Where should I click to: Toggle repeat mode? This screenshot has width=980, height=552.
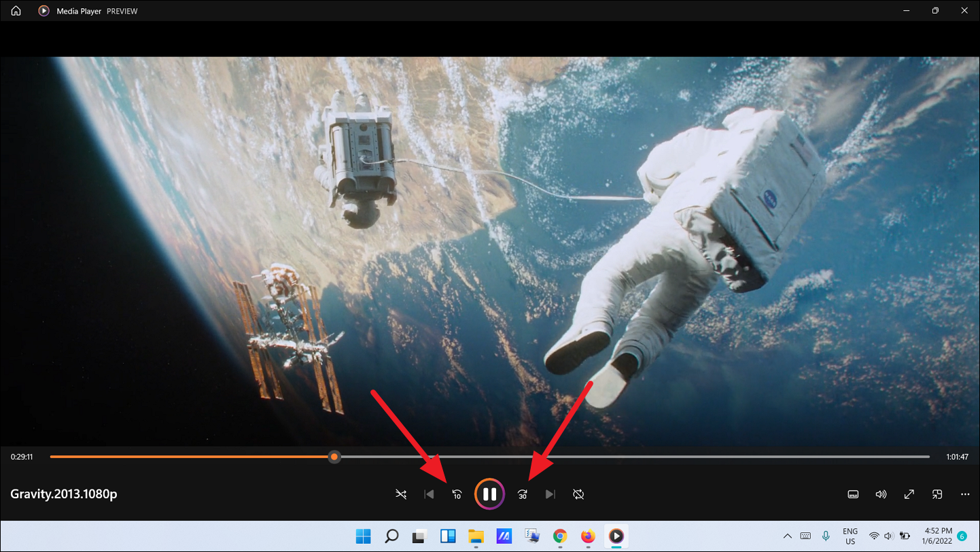(578, 494)
